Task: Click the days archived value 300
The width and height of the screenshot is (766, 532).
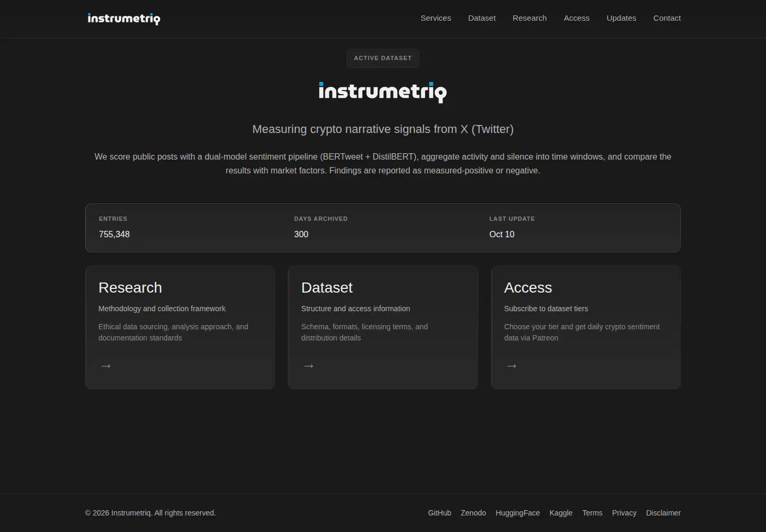Action: (301, 234)
